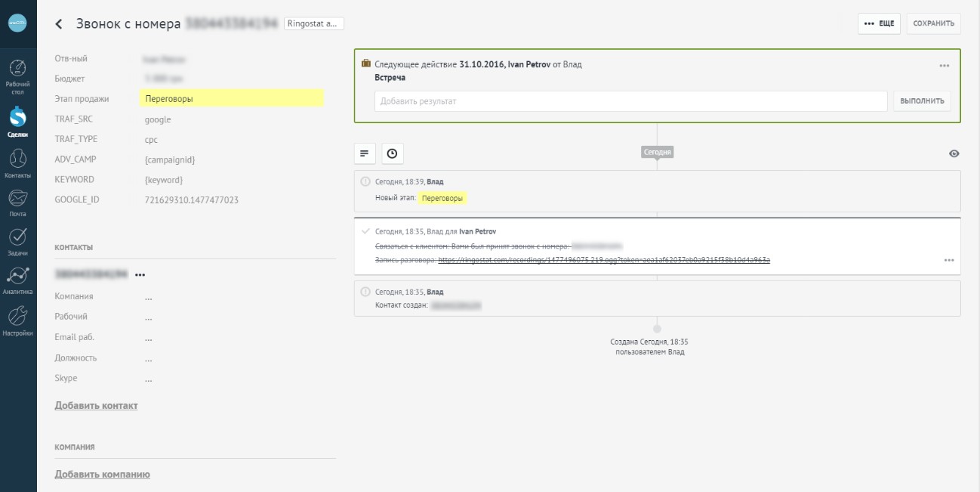Toggle the eye visibility icon of the feed
This screenshot has height=492, width=980.
[954, 153]
